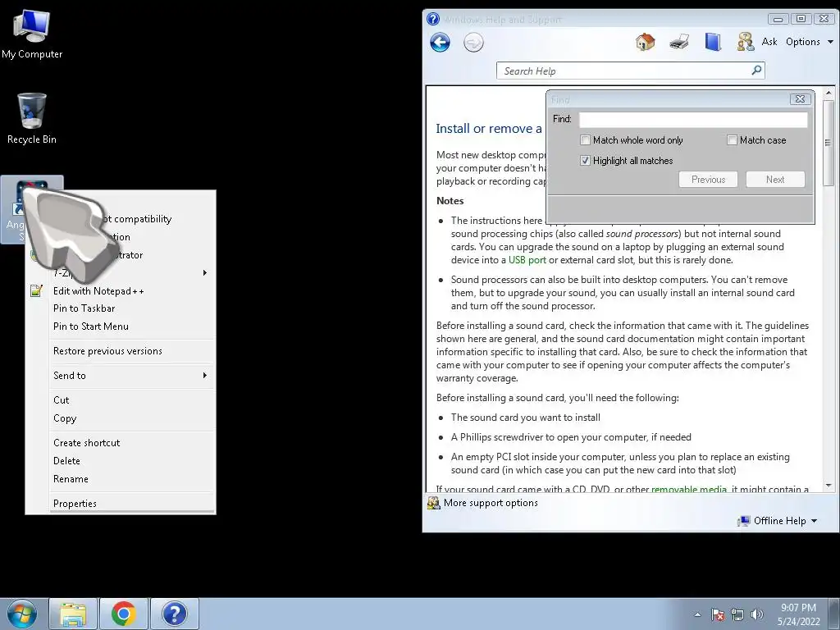Close the Find dialog
The height and width of the screenshot is (630, 840).
click(x=800, y=99)
